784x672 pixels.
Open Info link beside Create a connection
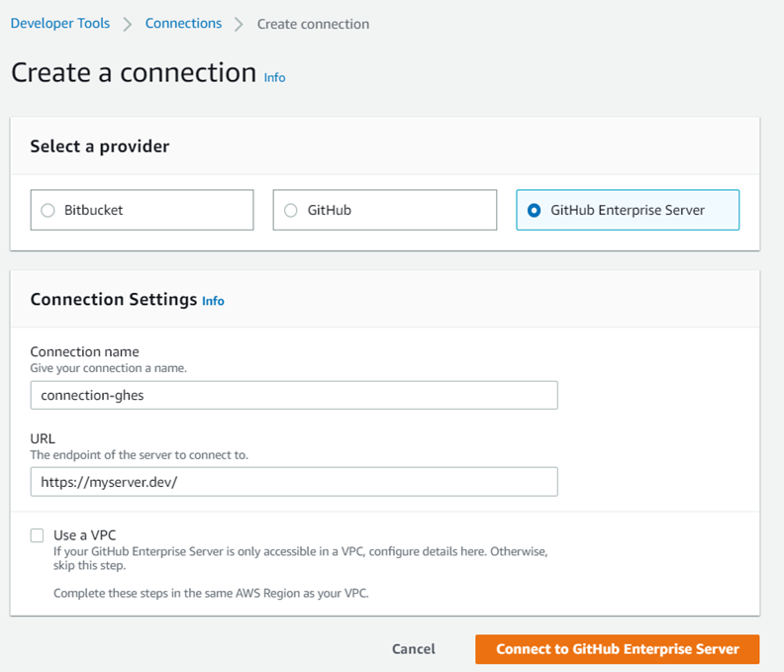tap(274, 77)
